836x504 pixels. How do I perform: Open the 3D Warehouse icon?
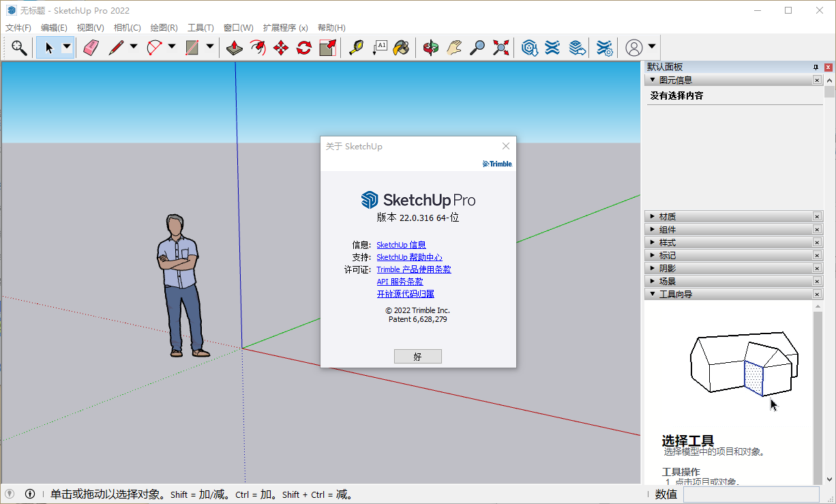(x=530, y=47)
